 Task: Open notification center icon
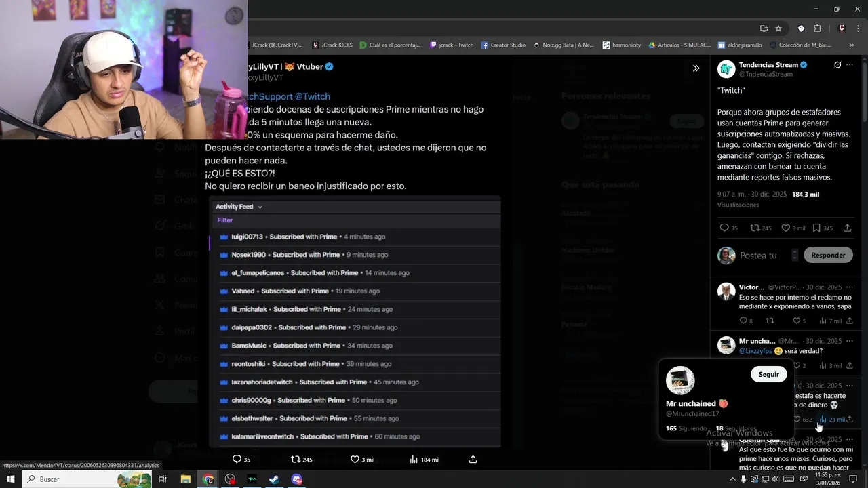coord(853,479)
